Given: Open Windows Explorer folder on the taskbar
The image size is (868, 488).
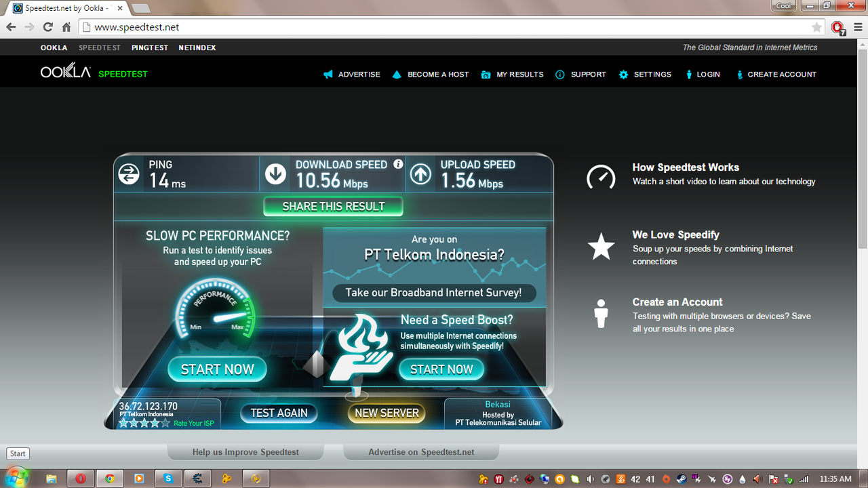Looking at the screenshot, I should click(x=51, y=479).
